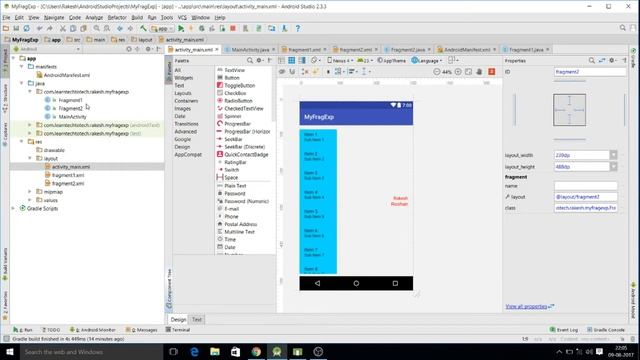The height and width of the screenshot is (360, 640).
Task: Click the Palette search magnifier icon
Action: point(250,60)
